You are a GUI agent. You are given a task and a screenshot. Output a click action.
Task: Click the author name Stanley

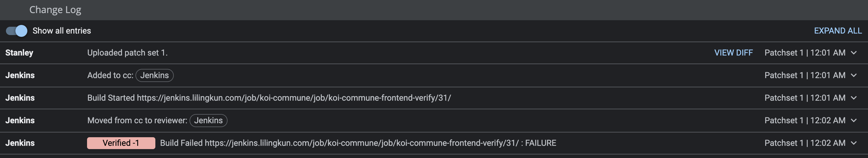(x=19, y=53)
